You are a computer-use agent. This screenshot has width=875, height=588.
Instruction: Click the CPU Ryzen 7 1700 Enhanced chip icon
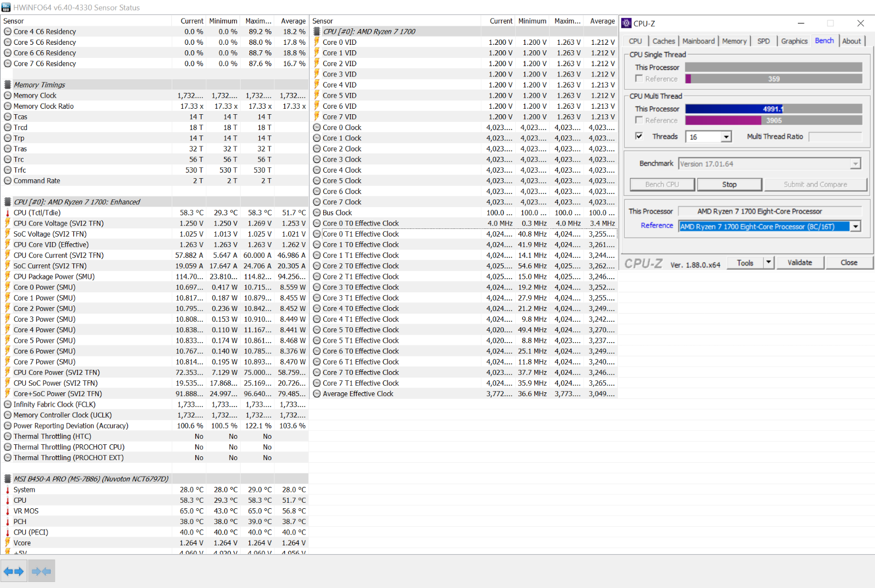click(x=8, y=202)
